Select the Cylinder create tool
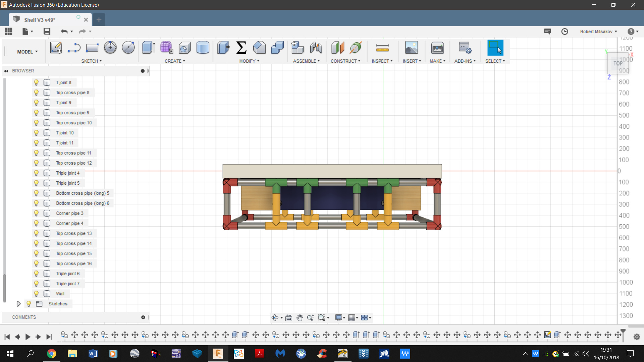Viewport: 644px width, 362px height. (203, 48)
